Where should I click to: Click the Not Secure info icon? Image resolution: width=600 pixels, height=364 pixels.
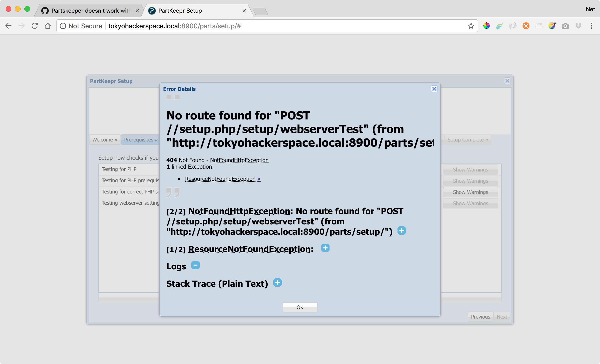click(x=63, y=26)
